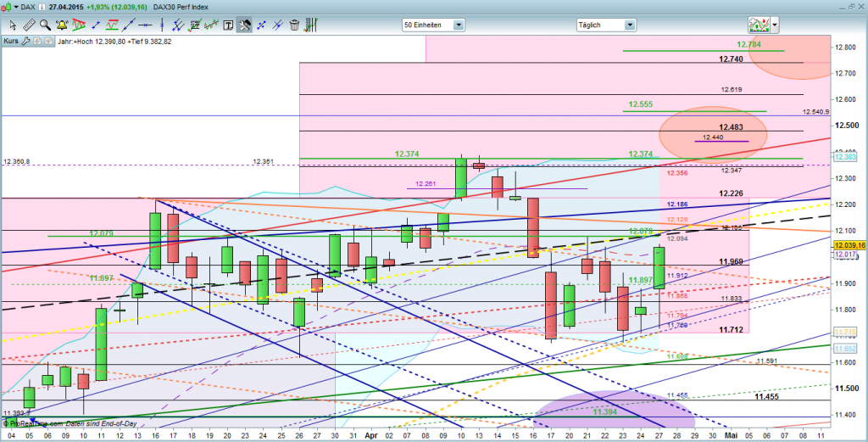Select the crossing blue lines tool

pos(278,25)
